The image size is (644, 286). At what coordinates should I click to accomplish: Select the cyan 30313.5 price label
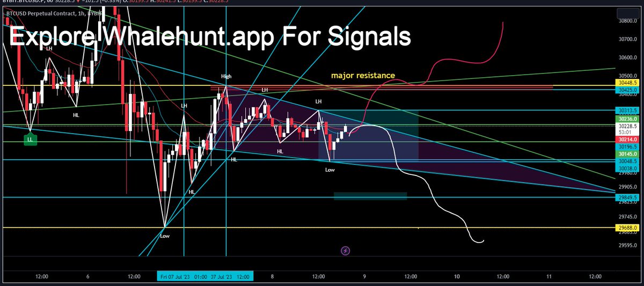[627, 111]
